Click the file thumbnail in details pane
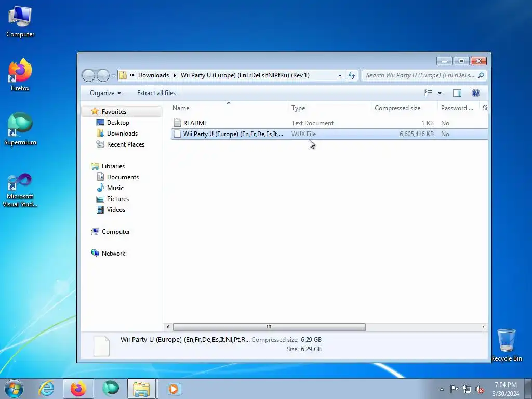Viewport: 532px width, 399px height. 101,345
